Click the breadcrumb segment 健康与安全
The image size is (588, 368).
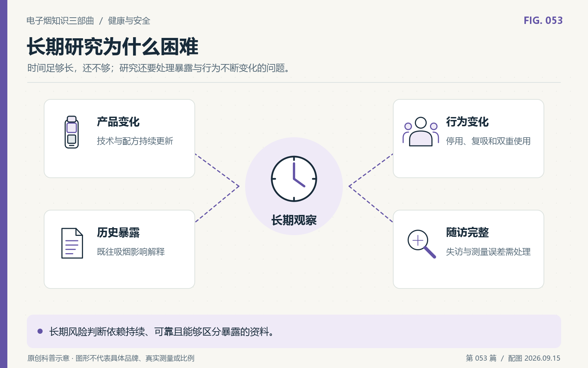[x=129, y=21]
